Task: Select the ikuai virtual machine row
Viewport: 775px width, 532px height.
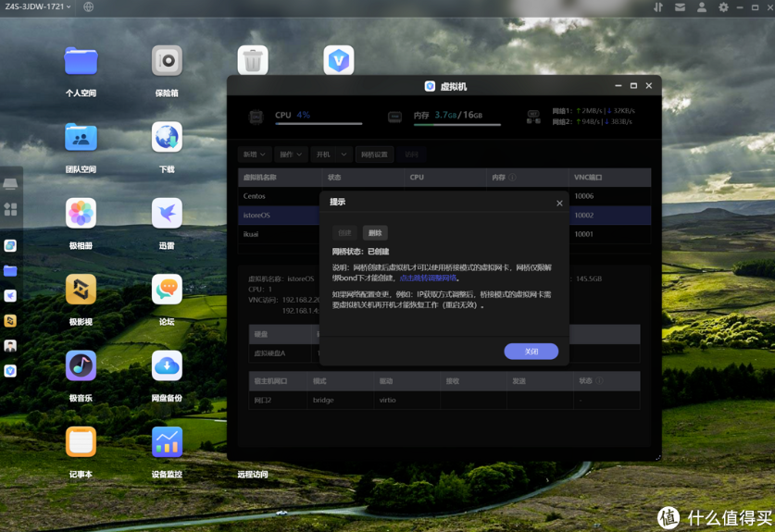Action: (444, 234)
